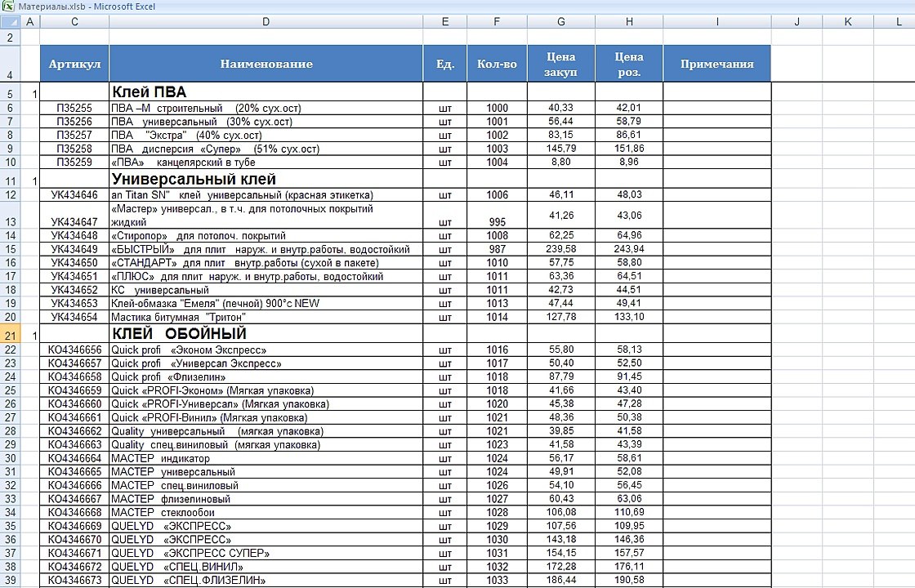Click article cell КО4346665
Viewport: 915px width, 588px height.
(74, 472)
